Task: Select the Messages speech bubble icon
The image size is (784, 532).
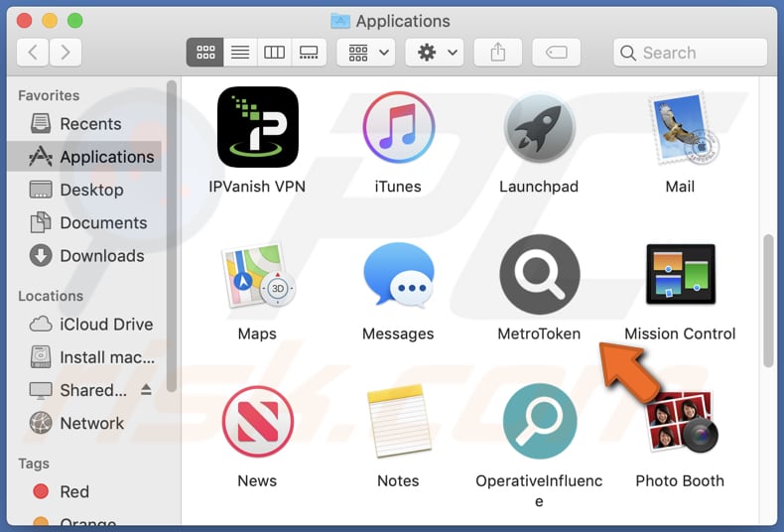Action: tap(399, 275)
